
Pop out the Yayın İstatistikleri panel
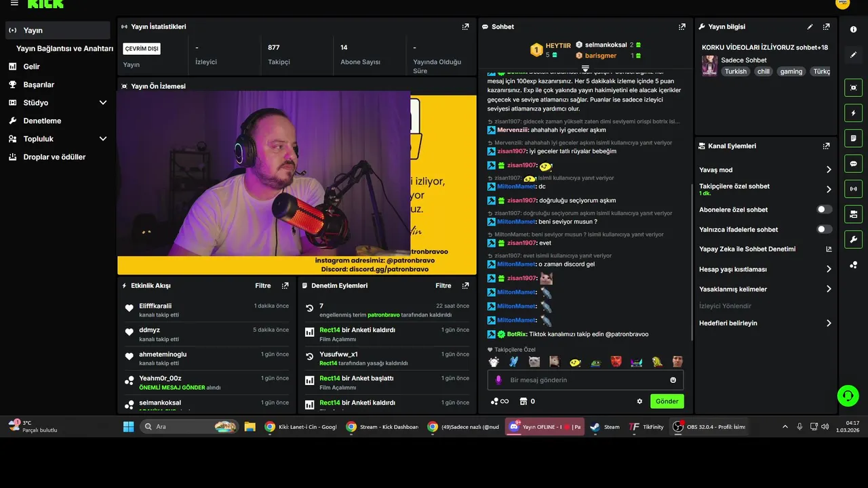point(465,27)
